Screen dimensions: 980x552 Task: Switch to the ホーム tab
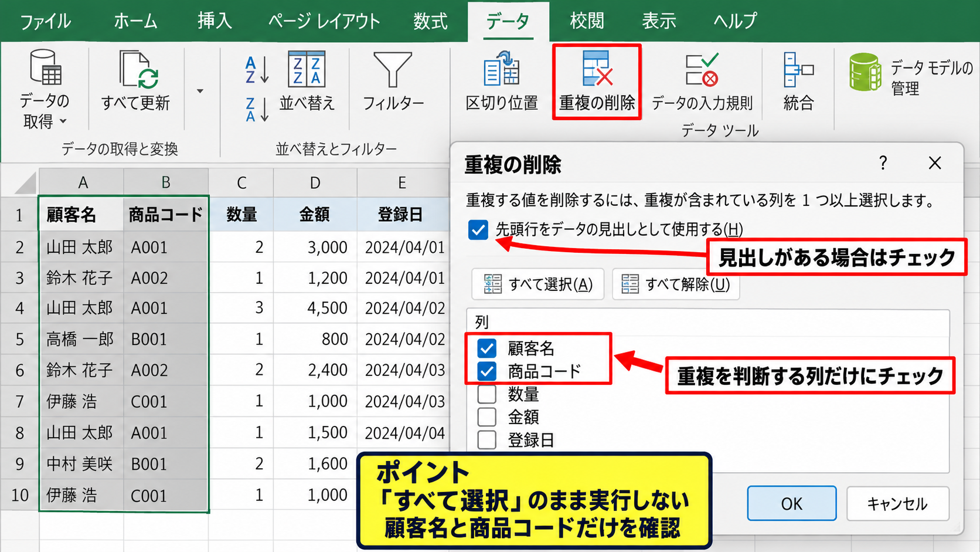coord(135,22)
